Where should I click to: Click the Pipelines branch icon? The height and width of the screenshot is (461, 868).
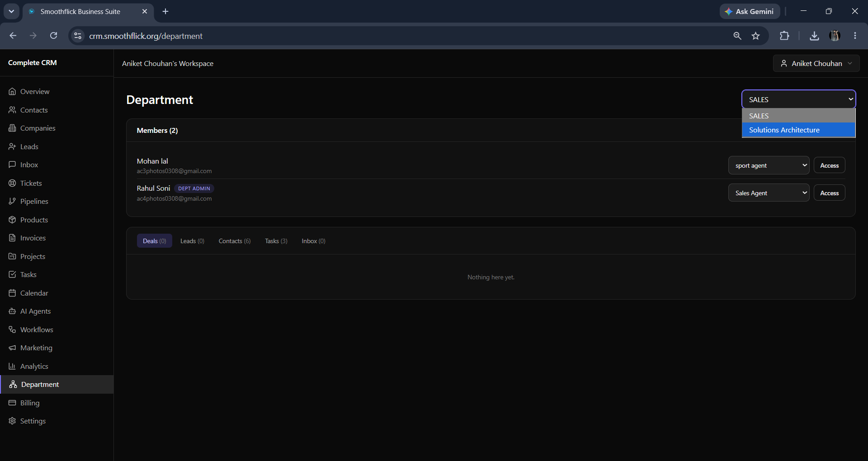(x=12, y=201)
